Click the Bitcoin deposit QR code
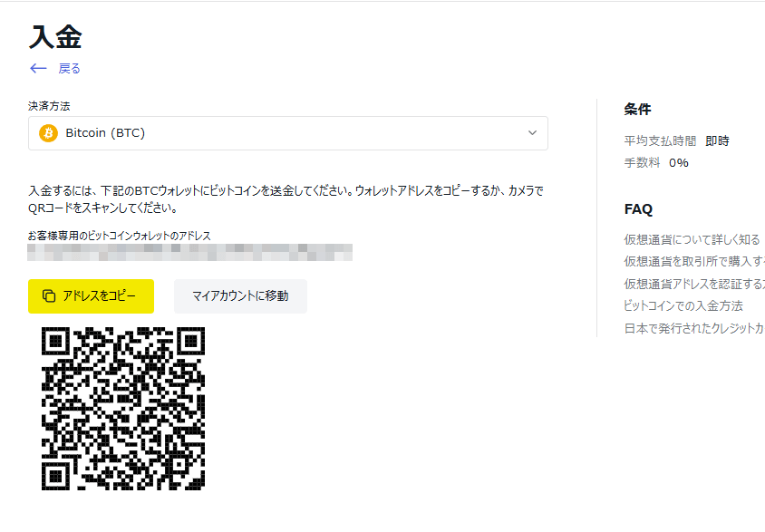This screenshot has height=532, width=765. [x=123, y=409]
